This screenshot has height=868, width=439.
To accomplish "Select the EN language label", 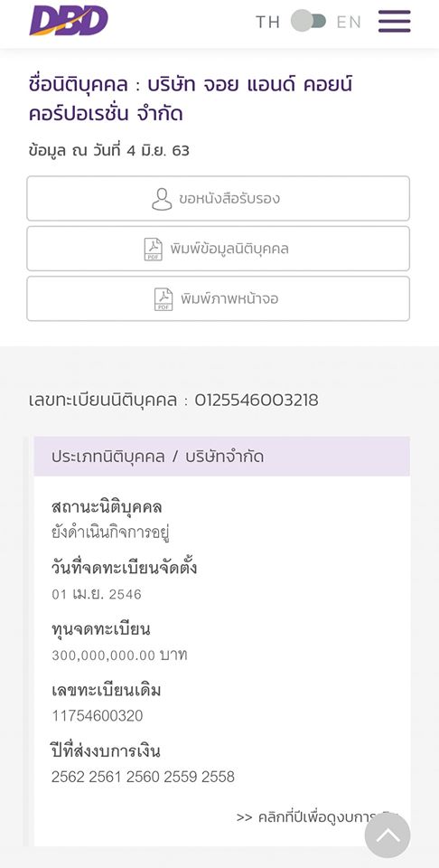I will tap(349, 22).
